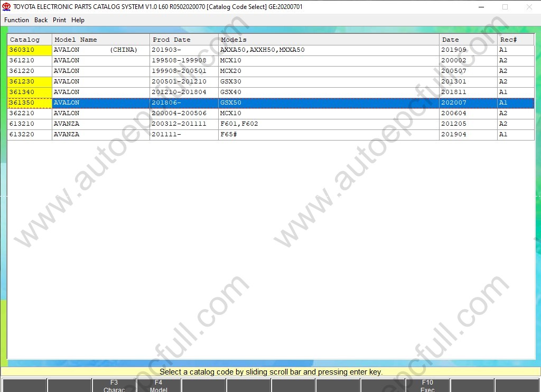
Task: Click the Model Name column header
Action: pos(101,39)
